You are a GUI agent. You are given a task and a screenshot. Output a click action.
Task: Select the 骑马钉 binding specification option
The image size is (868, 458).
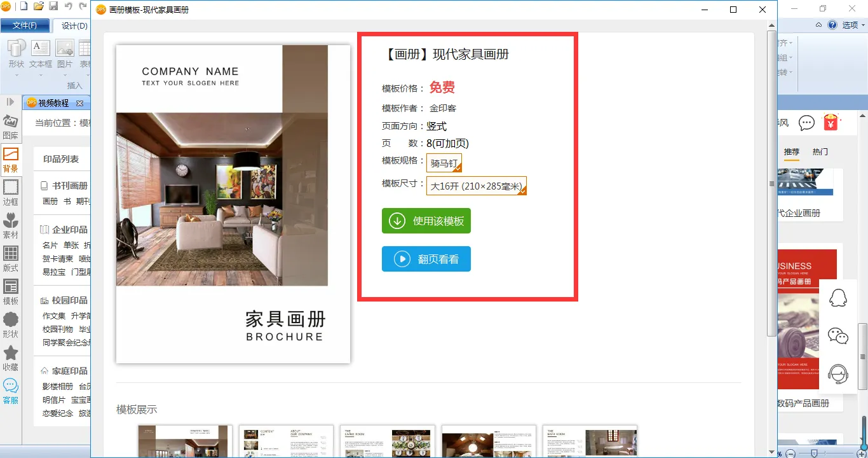444,163
